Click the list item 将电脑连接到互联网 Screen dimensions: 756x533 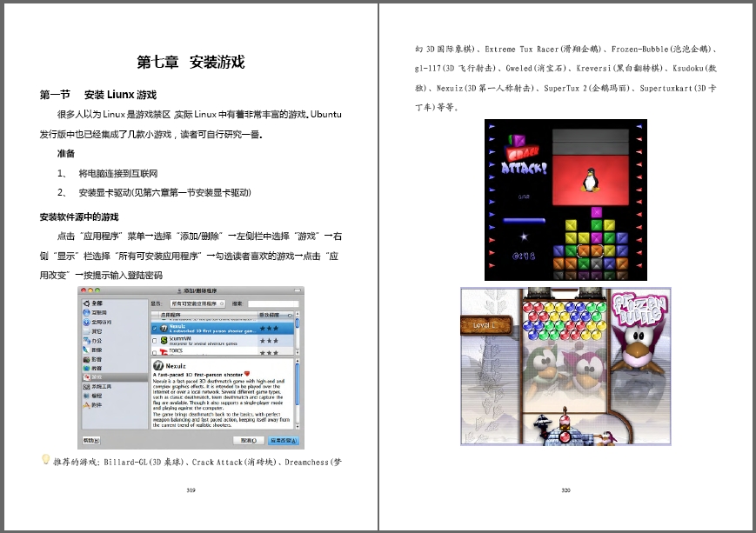pos(118,173)
